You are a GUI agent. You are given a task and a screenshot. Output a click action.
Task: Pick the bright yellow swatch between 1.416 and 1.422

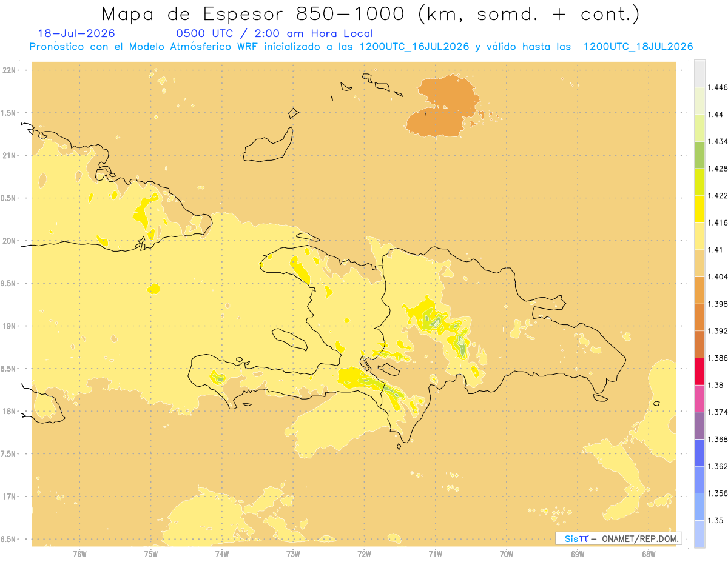(x=699, y=209)
